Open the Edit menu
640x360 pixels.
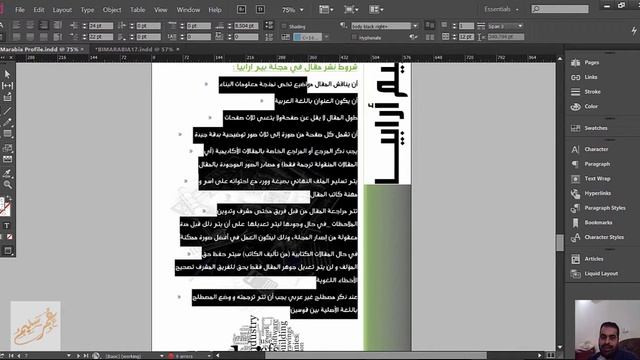[x=39, y=10]
